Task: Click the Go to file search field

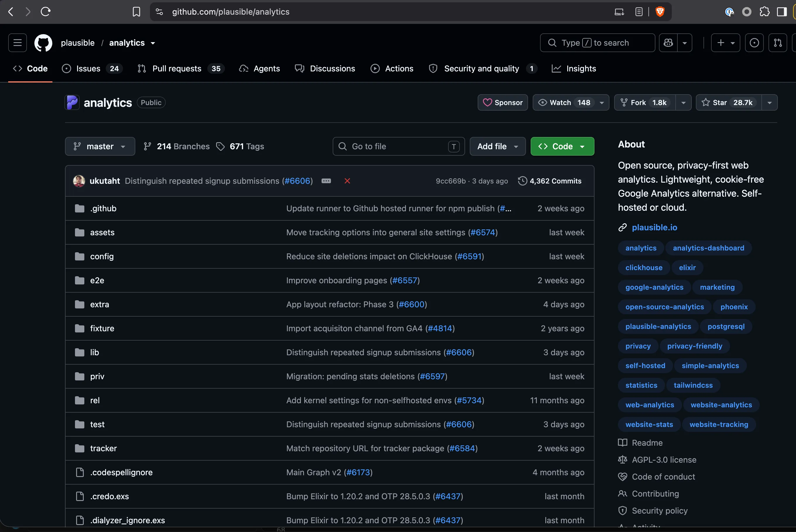Action: [399, 146]
